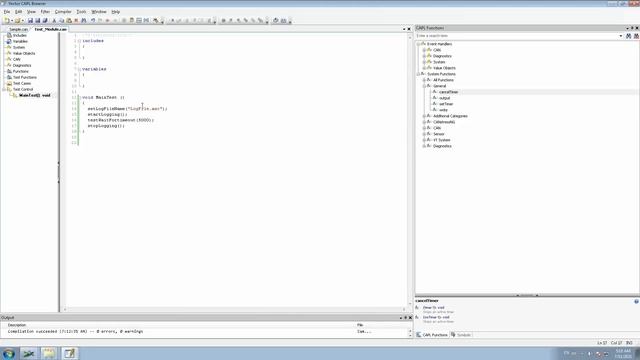640x360 pixels.
Task: Click the Paste toolbar icon
Action: coord(69,20)
